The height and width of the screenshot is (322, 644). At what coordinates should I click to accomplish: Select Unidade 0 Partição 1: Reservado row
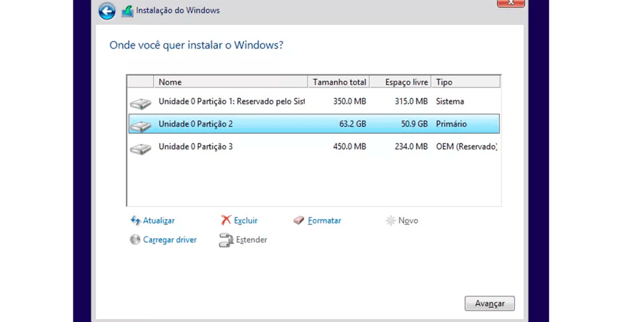click(x=314, y=102)
